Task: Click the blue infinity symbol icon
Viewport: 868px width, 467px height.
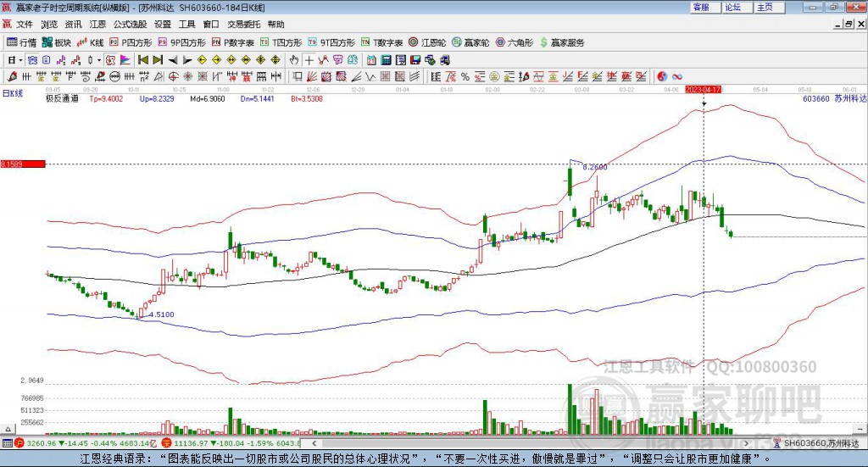Action: point(677,77)
